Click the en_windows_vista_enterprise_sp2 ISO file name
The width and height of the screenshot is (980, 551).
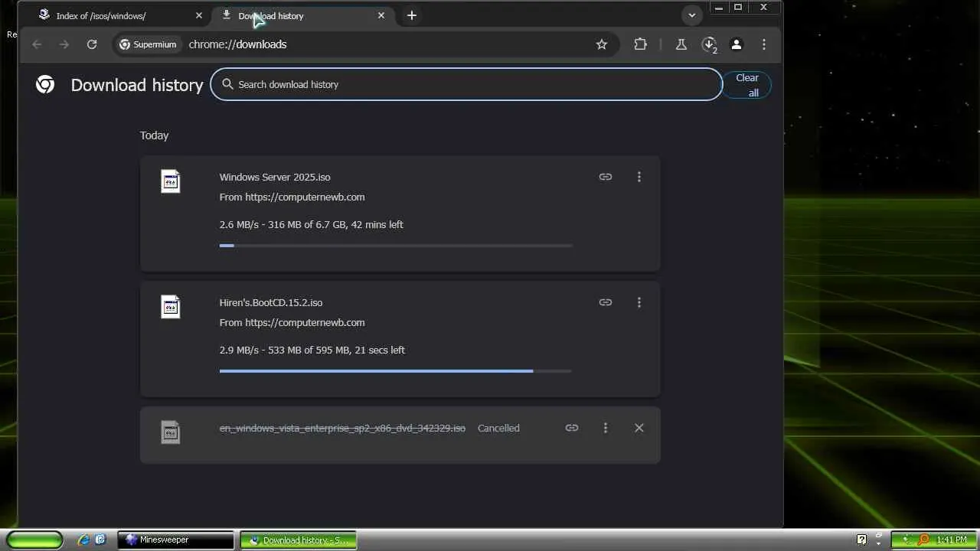[x=342, y=428]
